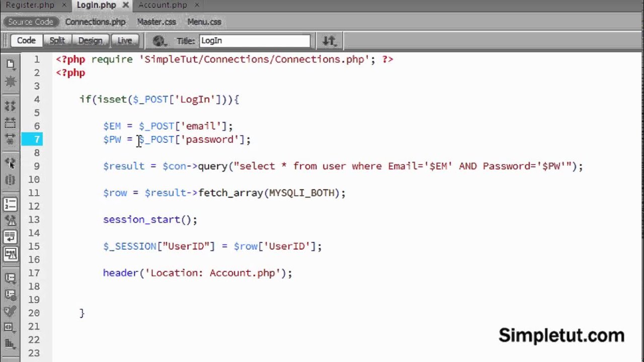Show the Code Navigator
The width and height of the screenshot is (644, 362).
click(x=11, y=81)
